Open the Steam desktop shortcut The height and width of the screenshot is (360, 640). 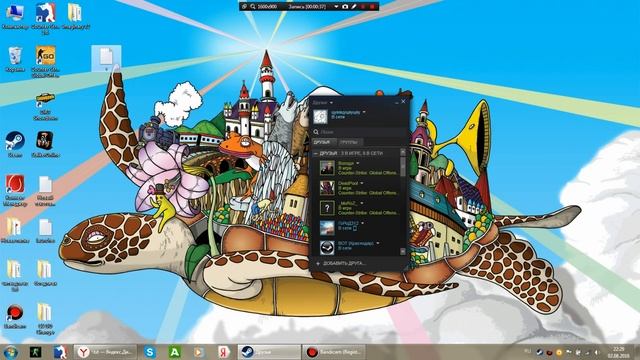tap(15, 144)
